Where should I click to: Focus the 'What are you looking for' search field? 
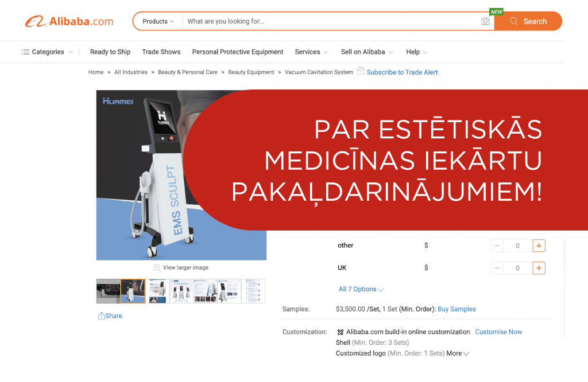coord(332,21)
